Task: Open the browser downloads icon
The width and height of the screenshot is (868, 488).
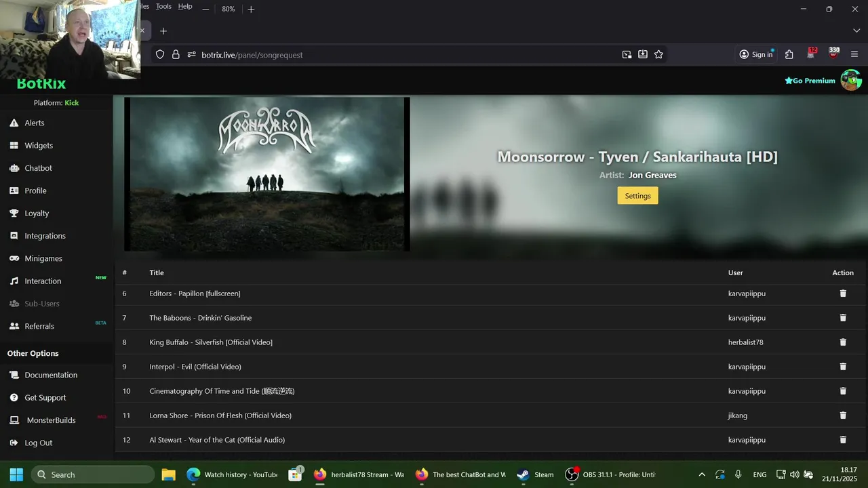Action: 643,54
